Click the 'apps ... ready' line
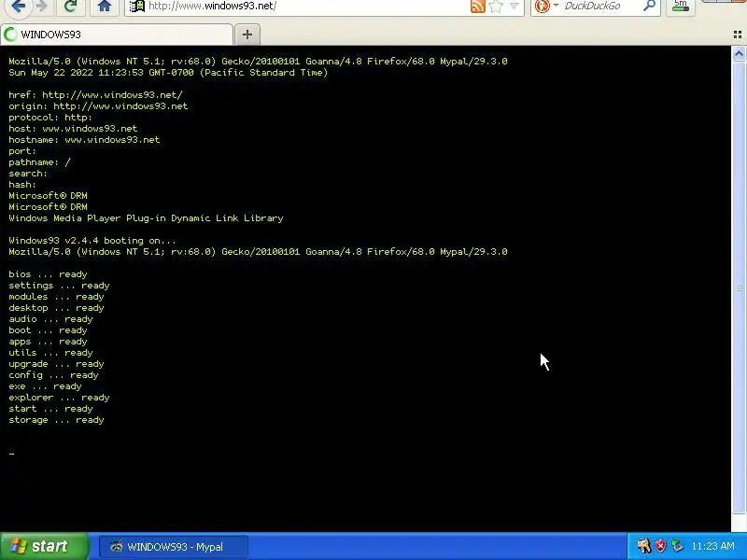Image resolution: width=747 pixels, height=560 pixels. point(48,342)
